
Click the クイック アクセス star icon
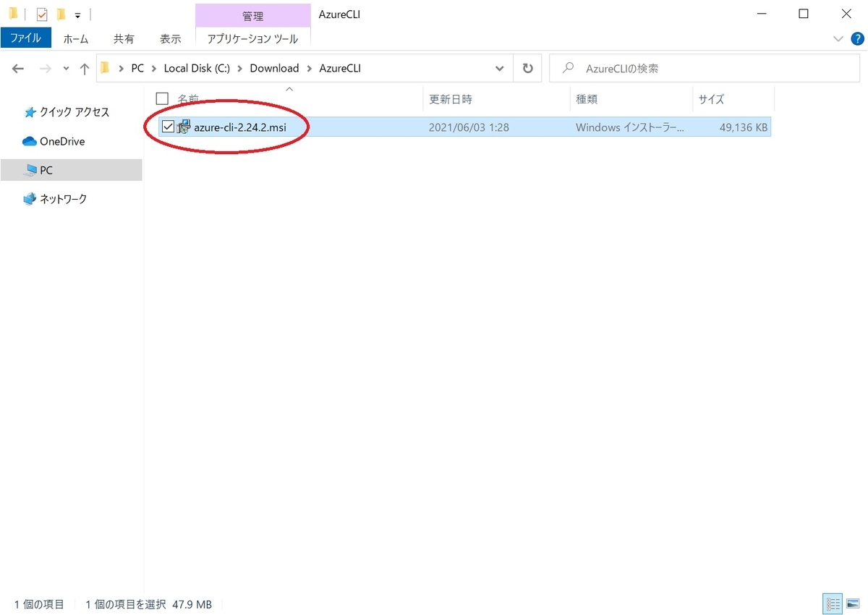(x=30, y=112)
